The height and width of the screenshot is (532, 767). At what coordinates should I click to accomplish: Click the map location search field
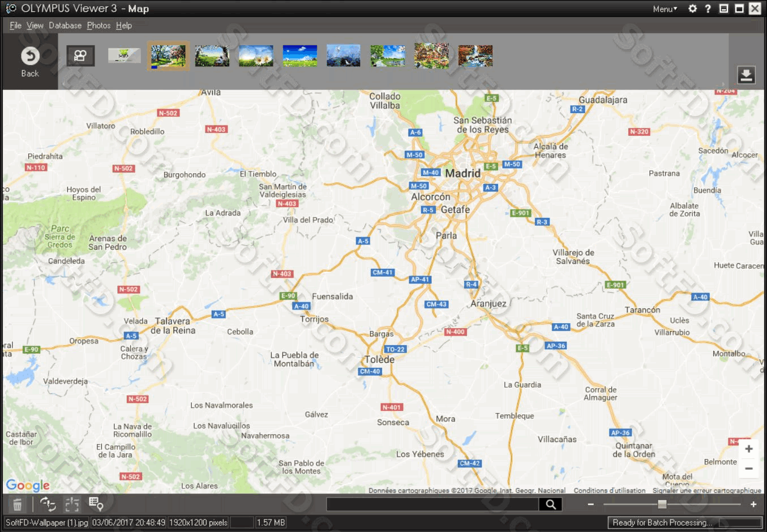click(x=432, y=504)
